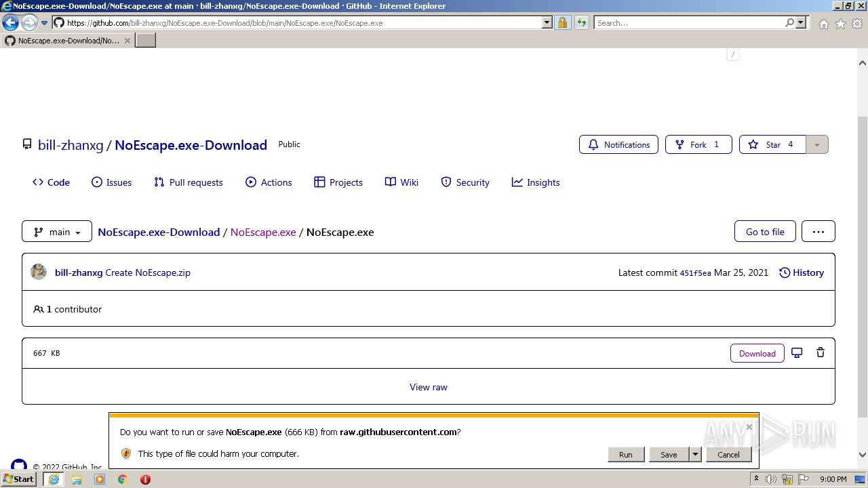The width and height of the screenshot is (868, 488).
Task: Switch to the Security tab
Action: [x=465, y=182]
